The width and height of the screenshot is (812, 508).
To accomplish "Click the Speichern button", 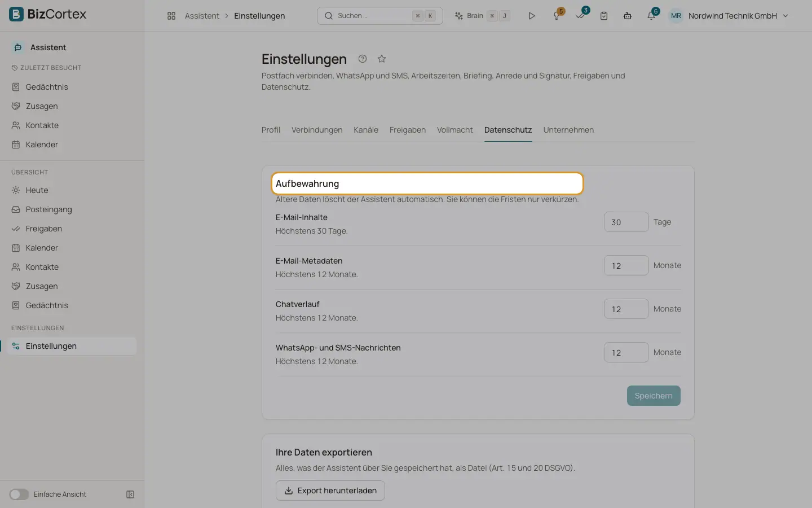I will click(654, 396).
